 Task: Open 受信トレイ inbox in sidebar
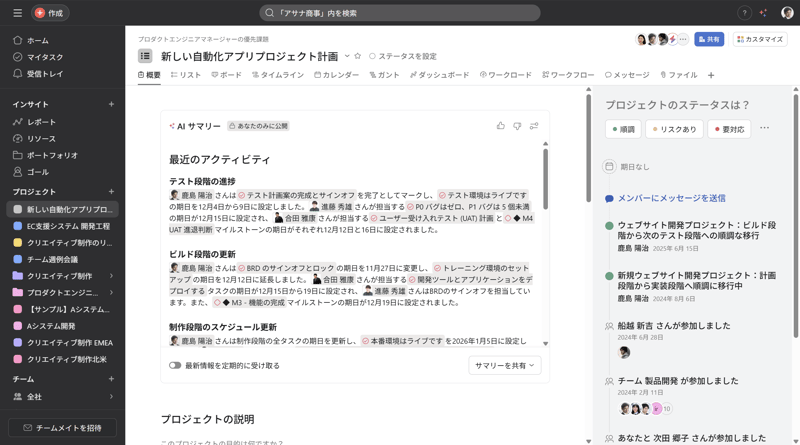coord(45,74)
